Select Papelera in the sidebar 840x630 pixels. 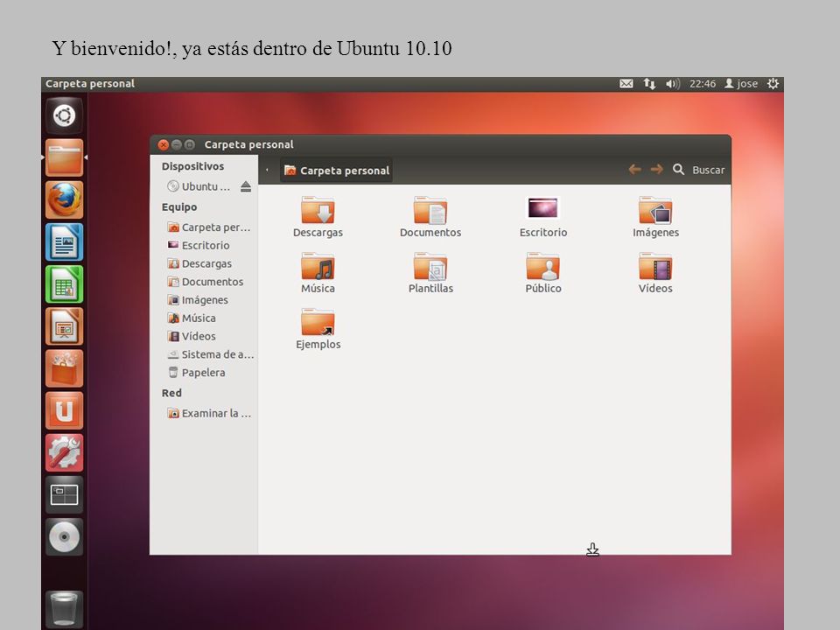196,373
